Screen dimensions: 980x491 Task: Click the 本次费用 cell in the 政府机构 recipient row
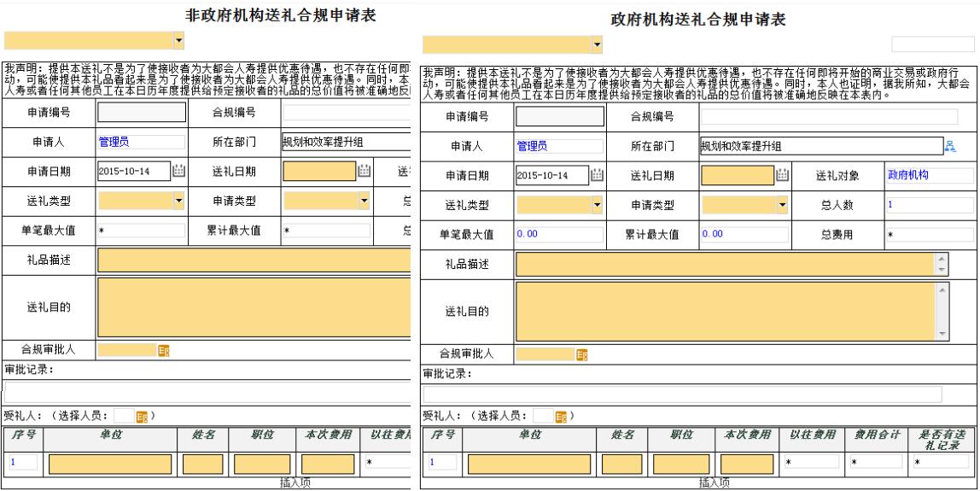747,465
